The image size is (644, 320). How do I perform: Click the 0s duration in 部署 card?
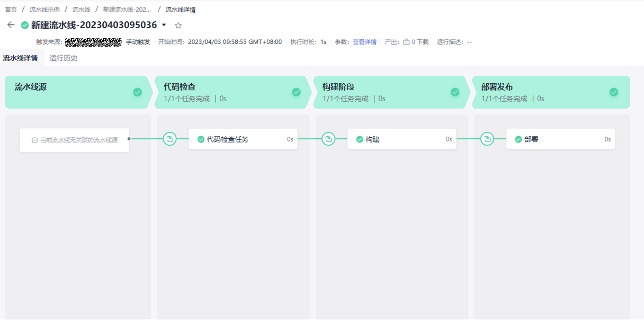pos(608,139)
